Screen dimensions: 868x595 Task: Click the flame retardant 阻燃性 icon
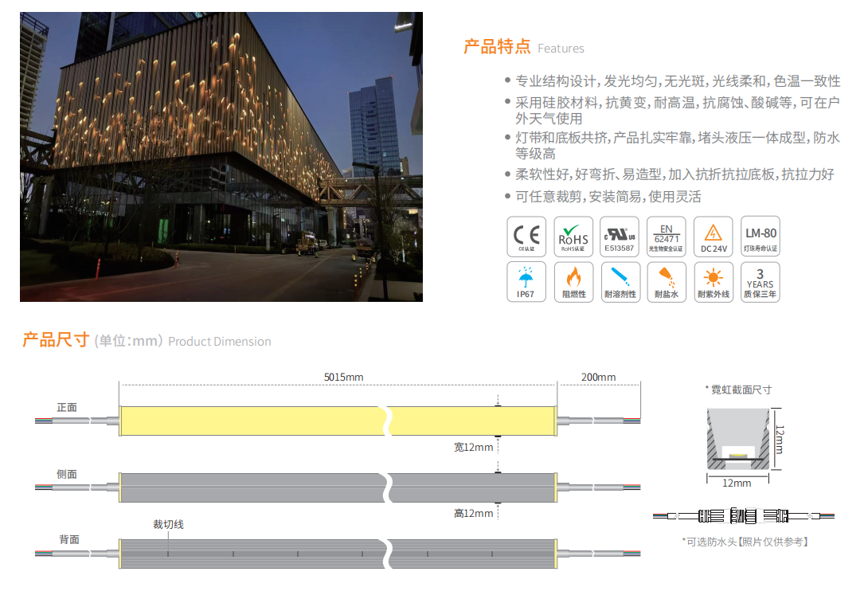point(573,282)
